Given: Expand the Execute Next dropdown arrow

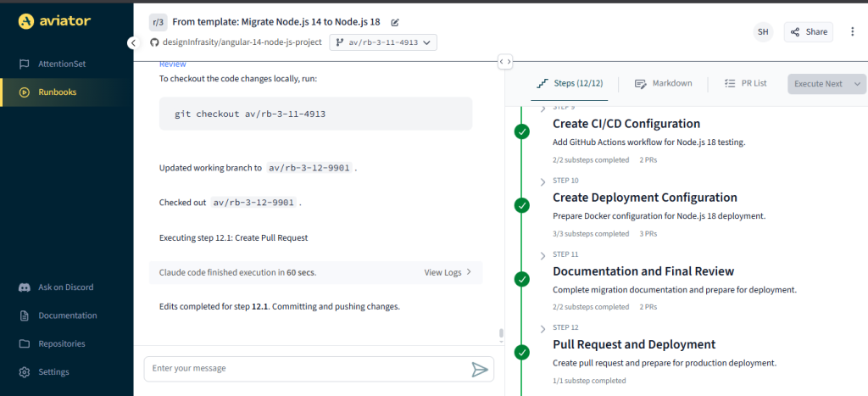Looking at the screenshot, I should pos(858,84).
